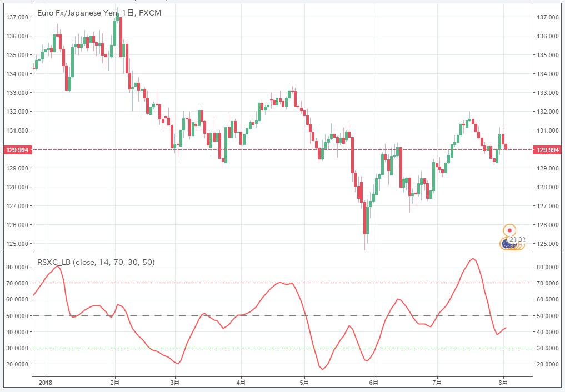Select the 2018 label on the time axis

tap(46, 383)
